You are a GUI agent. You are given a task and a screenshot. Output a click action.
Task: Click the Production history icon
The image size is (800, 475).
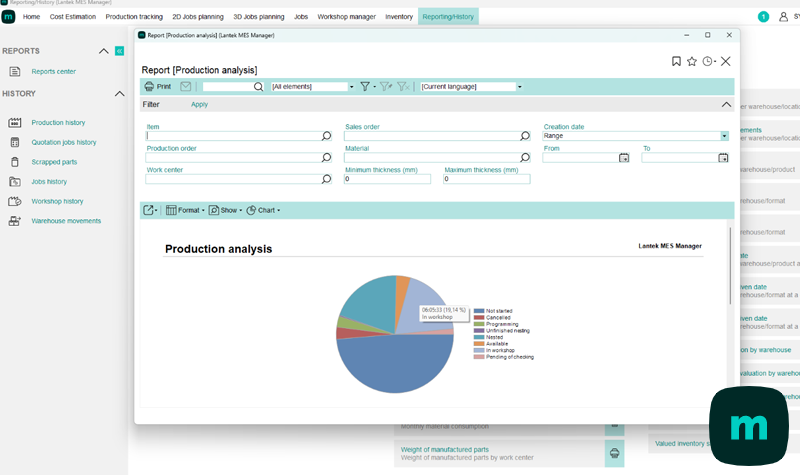15,122
